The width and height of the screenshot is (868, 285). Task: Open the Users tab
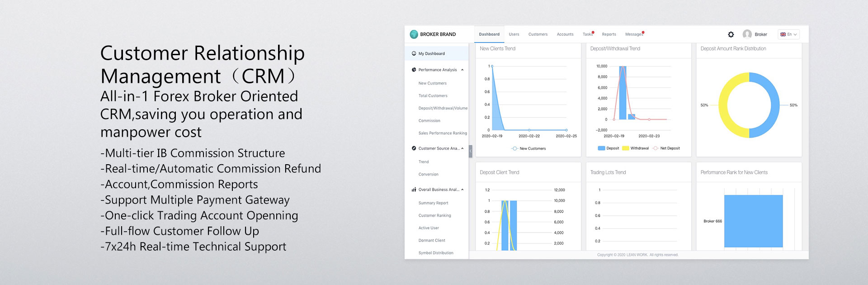(x=514, y=34)
